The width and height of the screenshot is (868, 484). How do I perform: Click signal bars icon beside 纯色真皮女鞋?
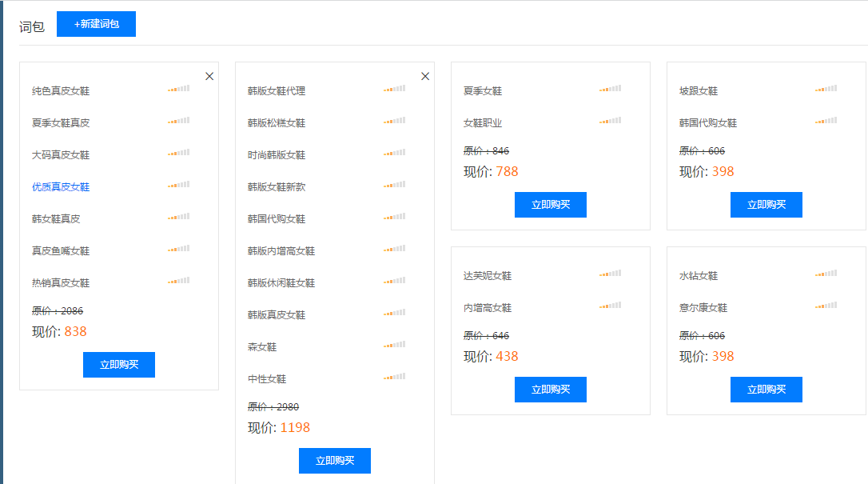pos(178,90)
